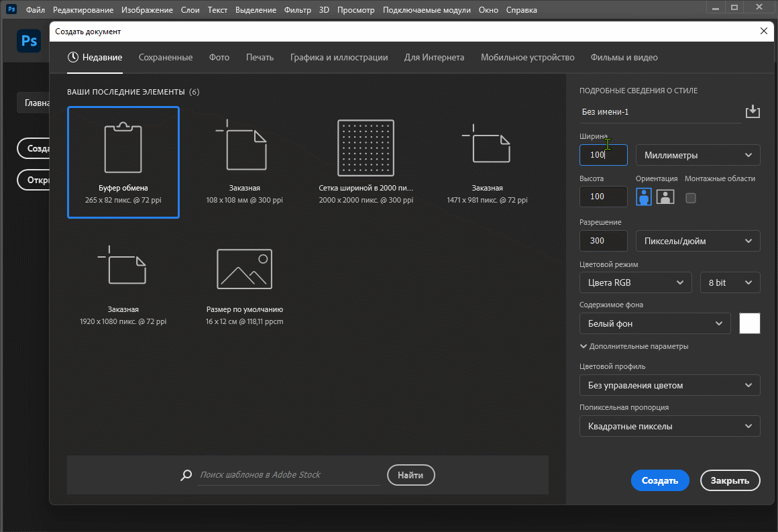Viewport: 778px width, 532px height.
Task: Open the Без управления цветом profile dropdown
Action: pos(670,385)
